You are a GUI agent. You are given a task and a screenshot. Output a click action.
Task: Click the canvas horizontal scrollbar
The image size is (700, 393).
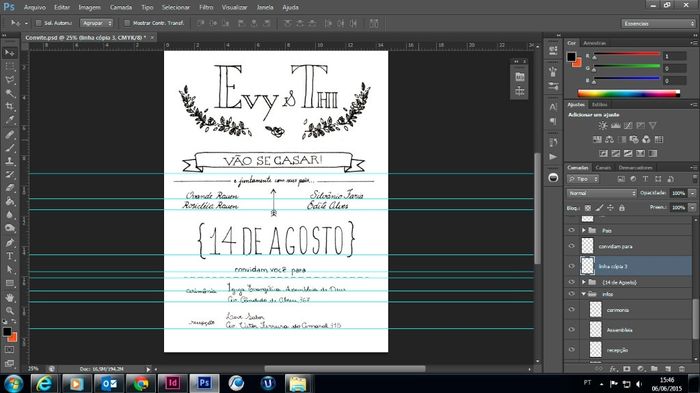pos(345,369)
